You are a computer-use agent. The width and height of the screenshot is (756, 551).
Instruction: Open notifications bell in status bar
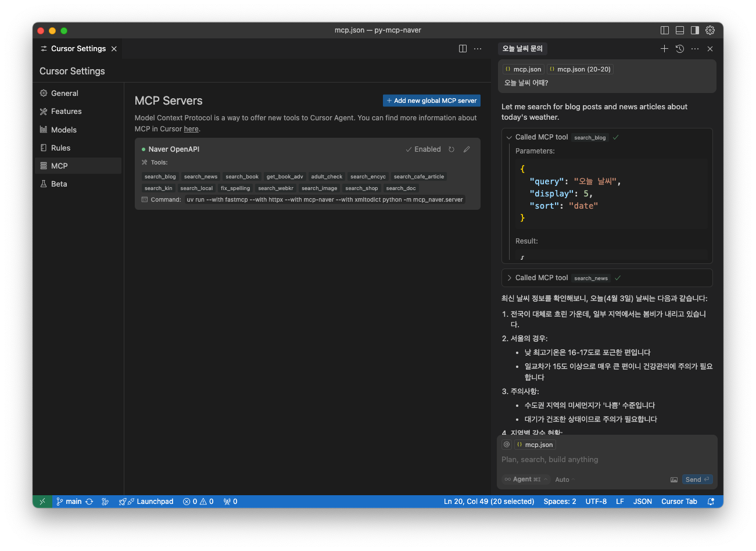click(711, 502)
